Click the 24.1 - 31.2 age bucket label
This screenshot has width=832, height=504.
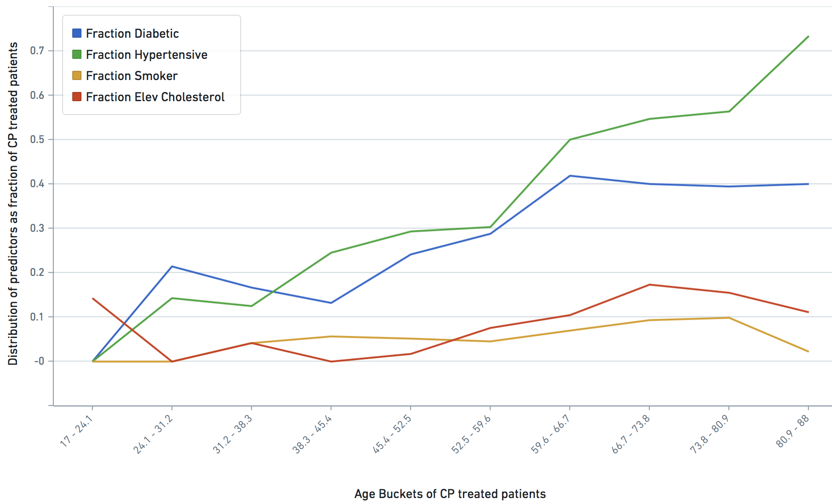[154, 434]
